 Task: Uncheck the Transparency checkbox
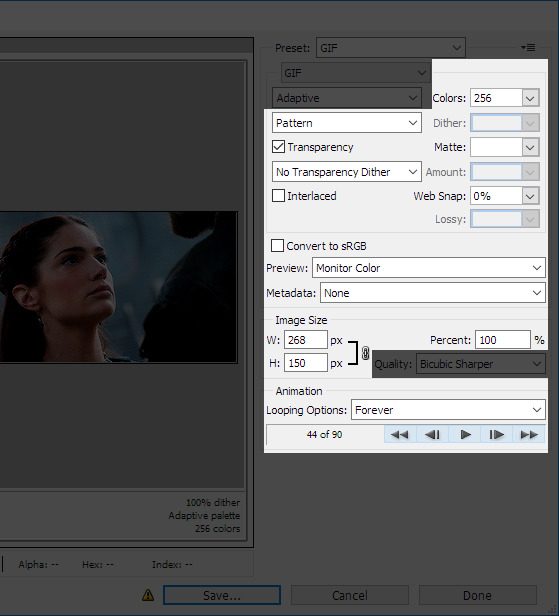pos(278,147)
